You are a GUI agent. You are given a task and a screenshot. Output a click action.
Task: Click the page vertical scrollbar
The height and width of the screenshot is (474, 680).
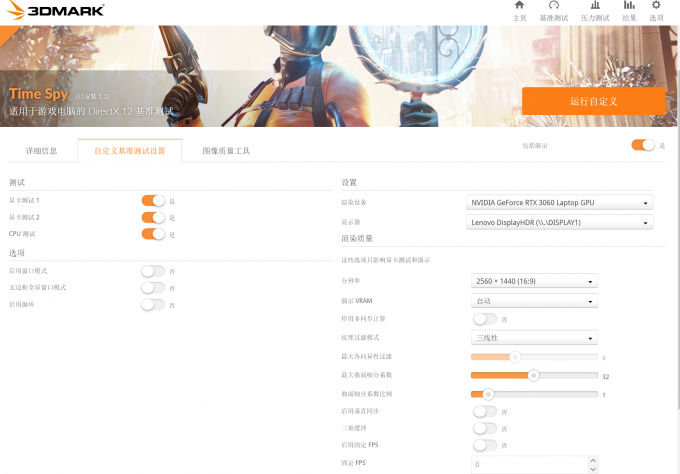[x=678, y=217]
